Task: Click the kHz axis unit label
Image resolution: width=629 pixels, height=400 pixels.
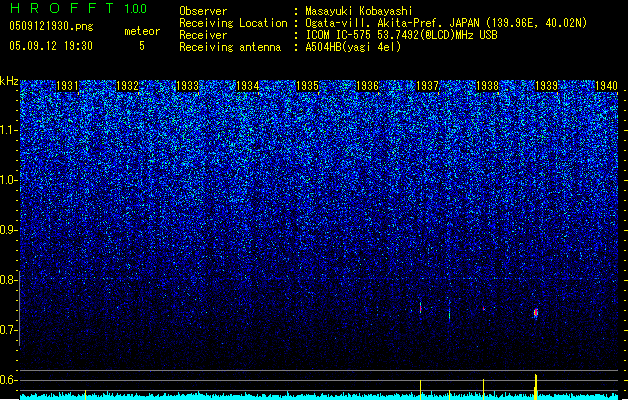Action: coord(9,81)
